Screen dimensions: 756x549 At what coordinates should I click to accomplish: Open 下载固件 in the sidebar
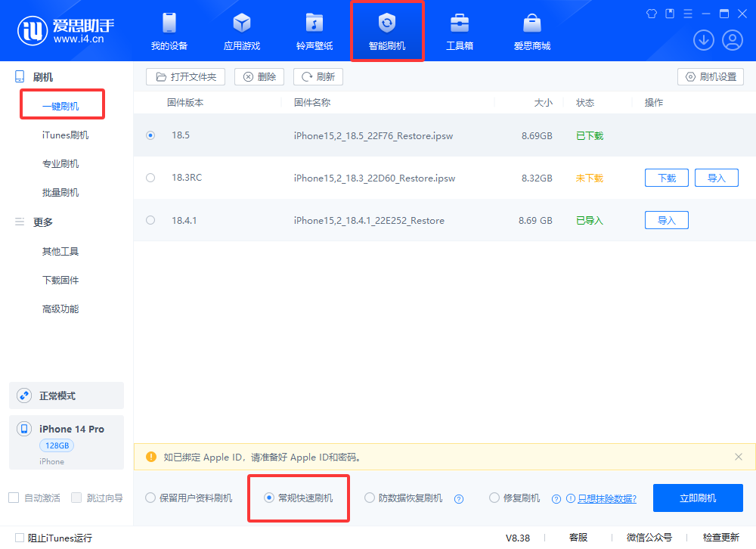60,281
